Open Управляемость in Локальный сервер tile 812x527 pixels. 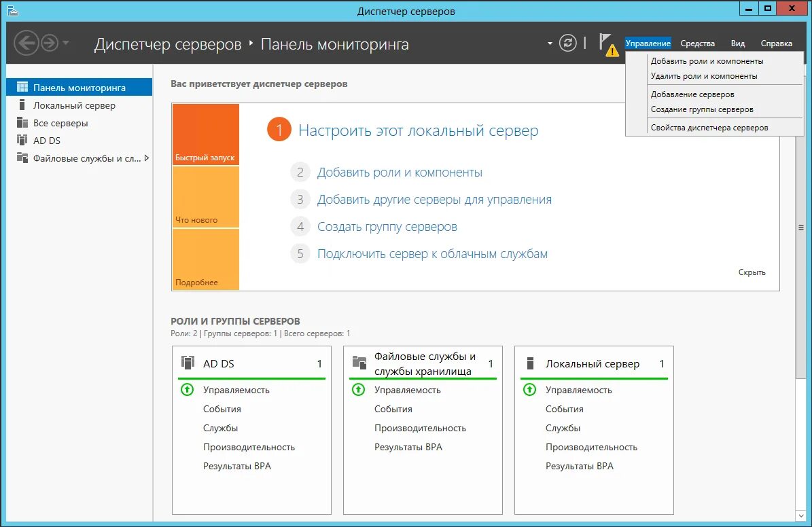(578, 390)
